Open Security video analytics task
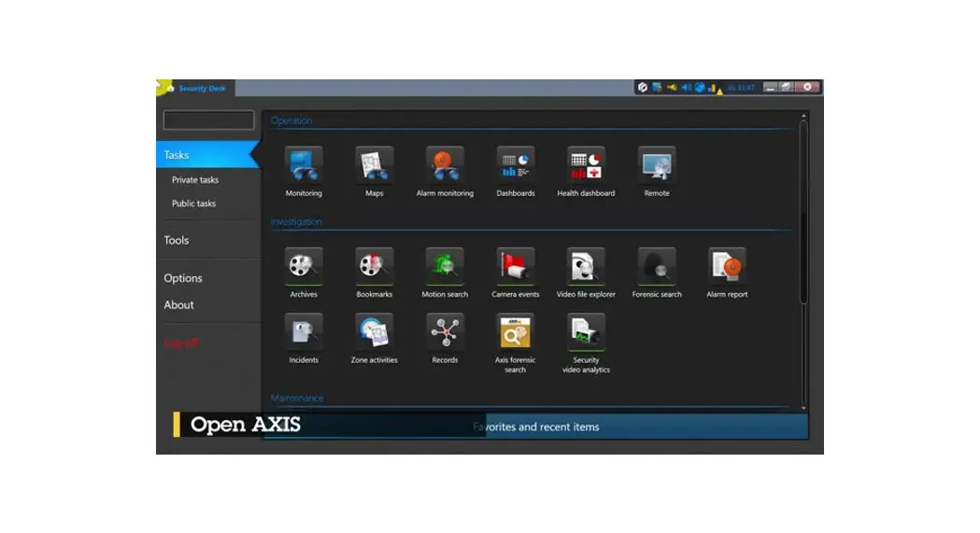This screenshot has height=533, width=980. click(586, 344)
